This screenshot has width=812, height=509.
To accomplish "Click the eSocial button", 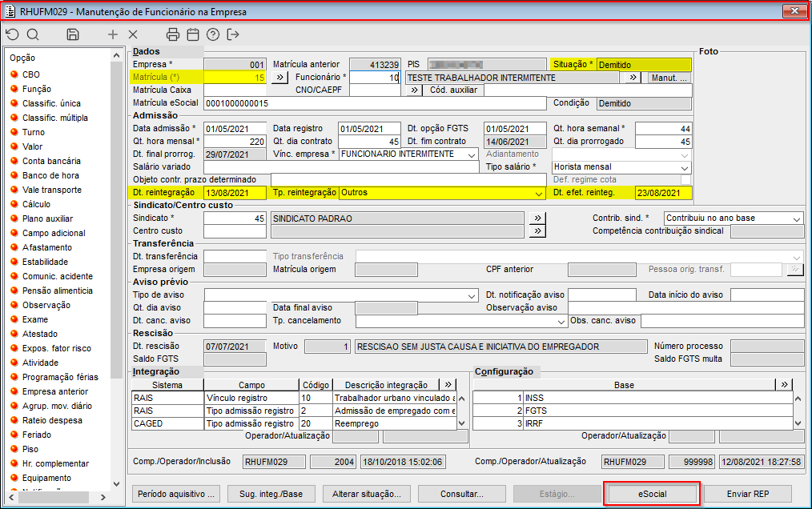I will pyautogui.click(x=653, y=494).
